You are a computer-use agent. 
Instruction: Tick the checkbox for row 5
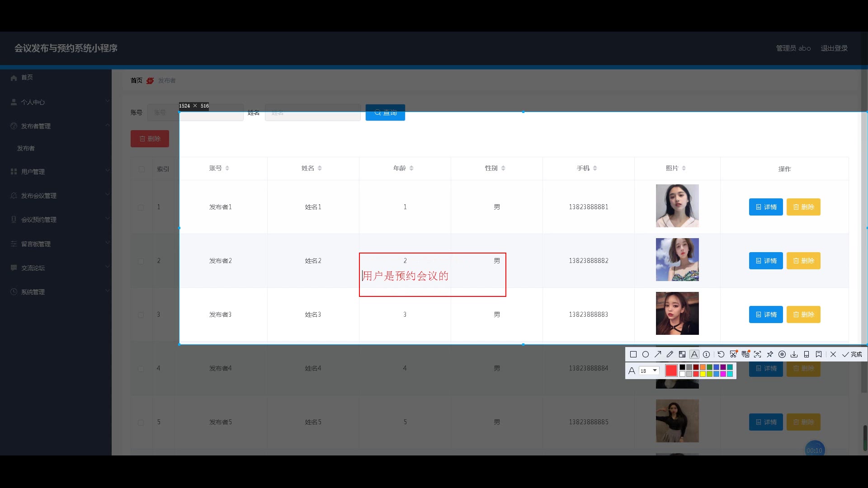(141, 422)
